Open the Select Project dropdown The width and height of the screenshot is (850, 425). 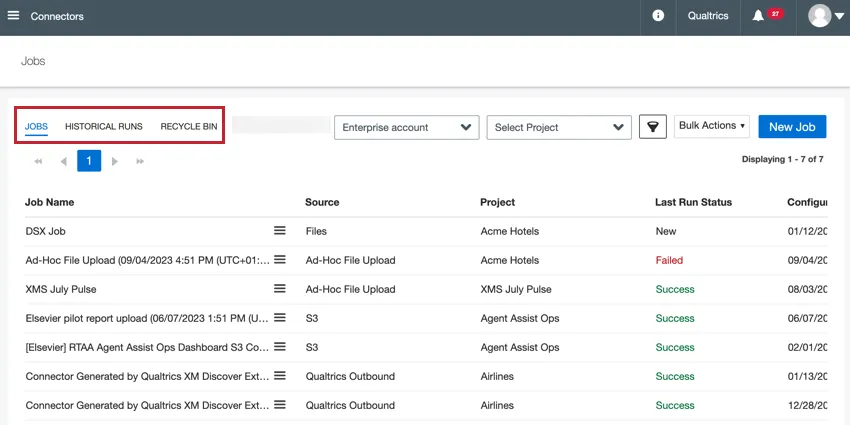point(559,127)
